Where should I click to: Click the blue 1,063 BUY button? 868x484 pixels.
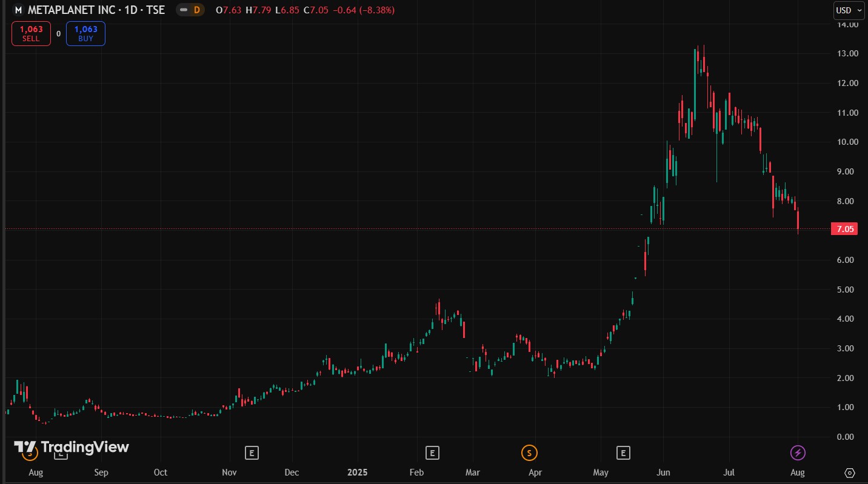(85, 33)
